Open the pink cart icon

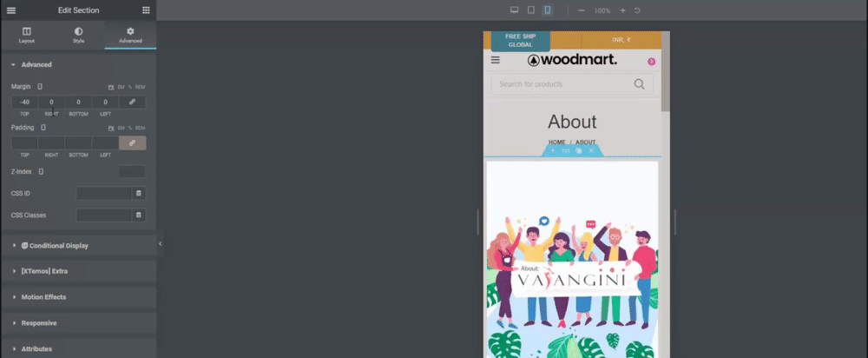click(652, 62)
